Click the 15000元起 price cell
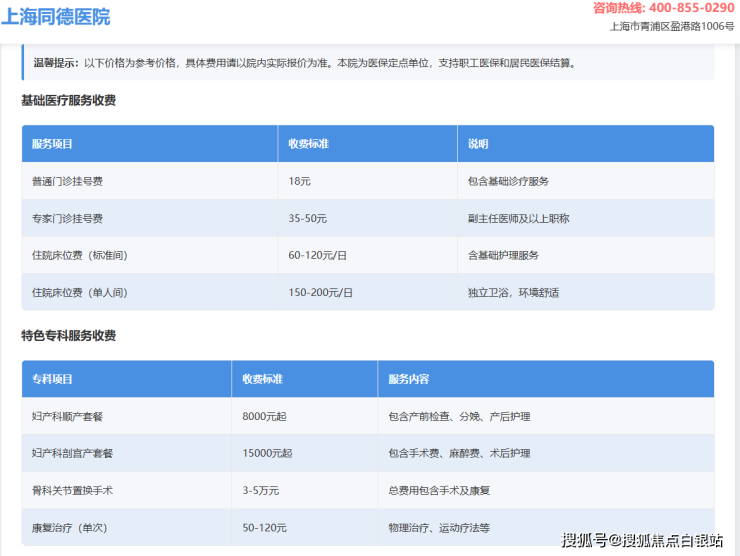This screenshot has height=556, width=740. click(267, 453)
